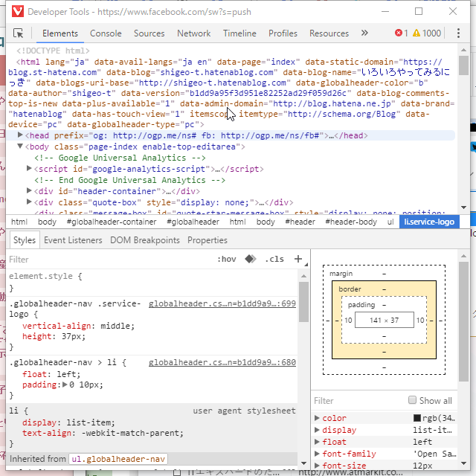The height and width of the screenshot is (476, 476).
Task: Add new style rule with plus icon
Action: (x=298, y=259)
